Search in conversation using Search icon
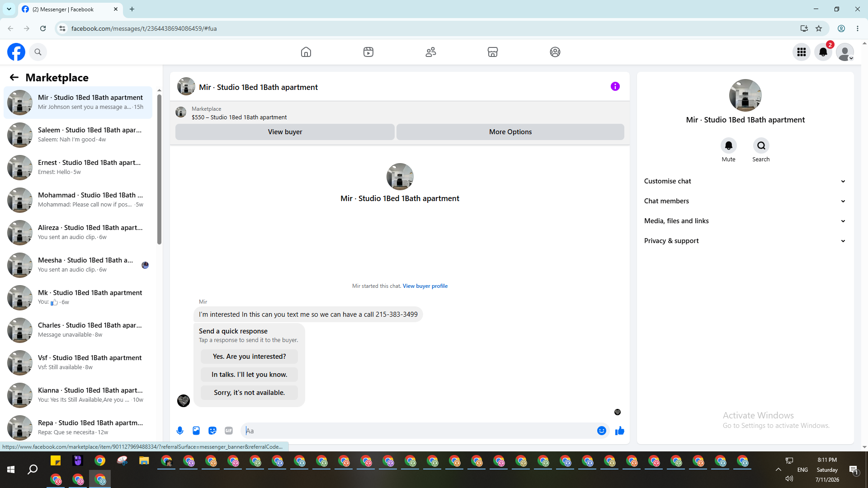The width and height of the screenshot is (868, 488). click(761, 145)
